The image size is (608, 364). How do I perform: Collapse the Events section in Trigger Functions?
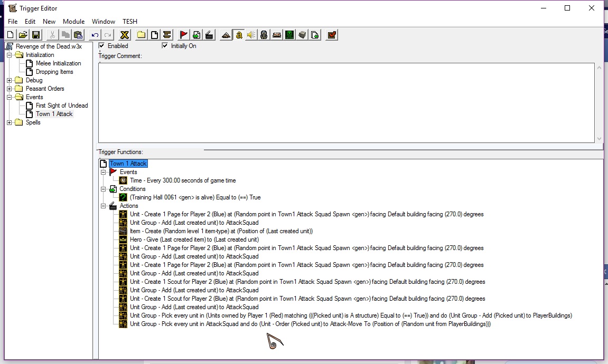click(104, 173)
